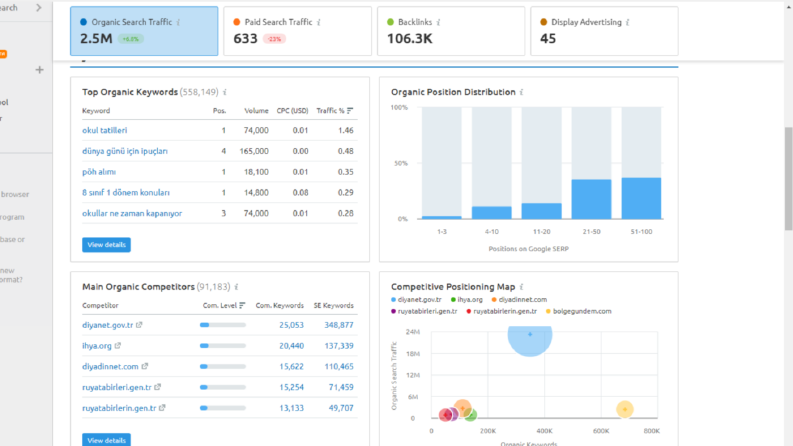Select the Organic Search Traffic tab
The image size is (793, 446).
pos(144,31)
